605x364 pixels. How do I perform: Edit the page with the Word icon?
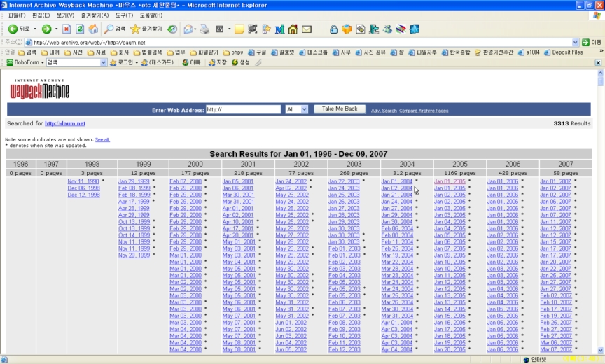click(x=220, y=29)
